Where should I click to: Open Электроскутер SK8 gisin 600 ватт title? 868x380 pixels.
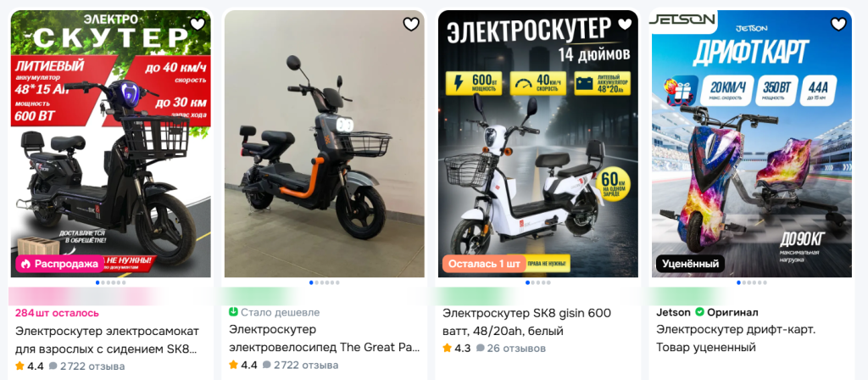click(x=526, y=322)
